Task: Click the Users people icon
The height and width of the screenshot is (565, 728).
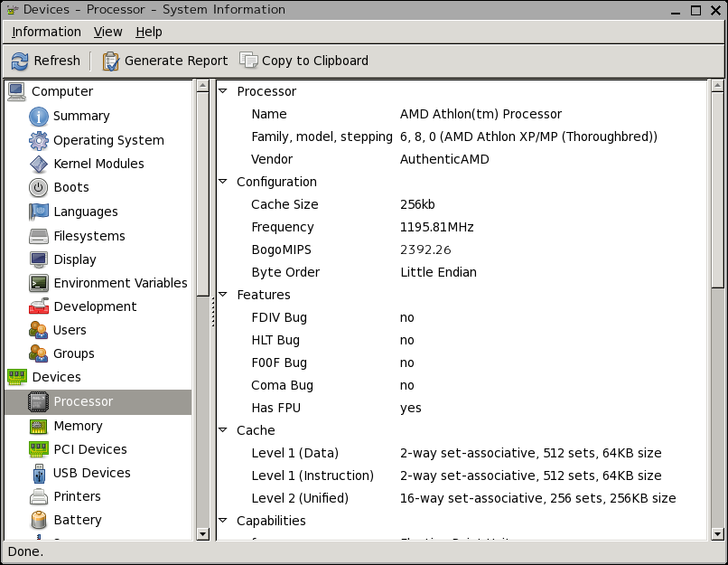Action: tap(38, 330)
